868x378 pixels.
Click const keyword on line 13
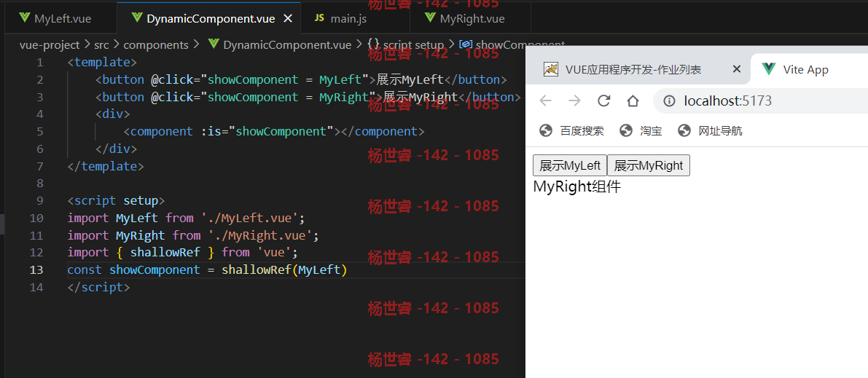85,269
